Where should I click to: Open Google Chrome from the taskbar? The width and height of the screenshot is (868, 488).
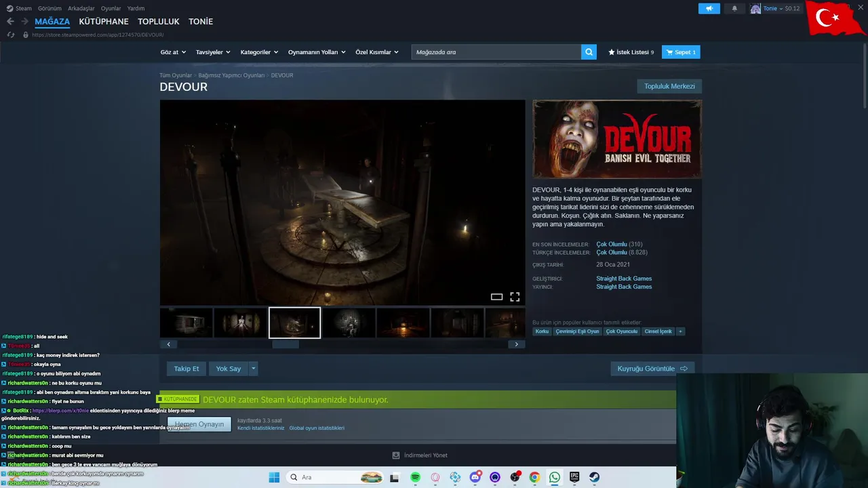pos(534,477)
